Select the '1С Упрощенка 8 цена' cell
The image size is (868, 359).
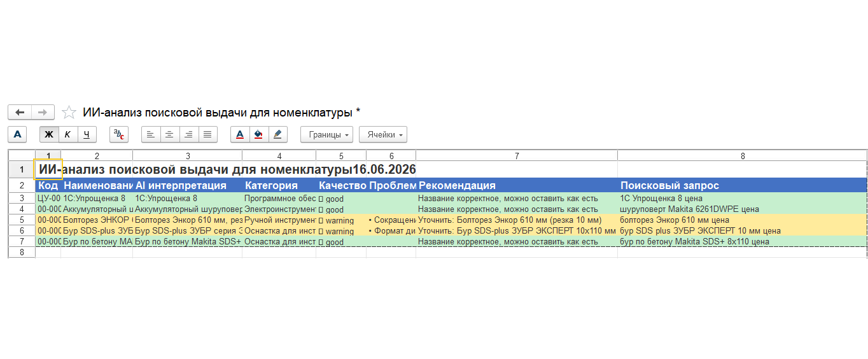point(742,198)
